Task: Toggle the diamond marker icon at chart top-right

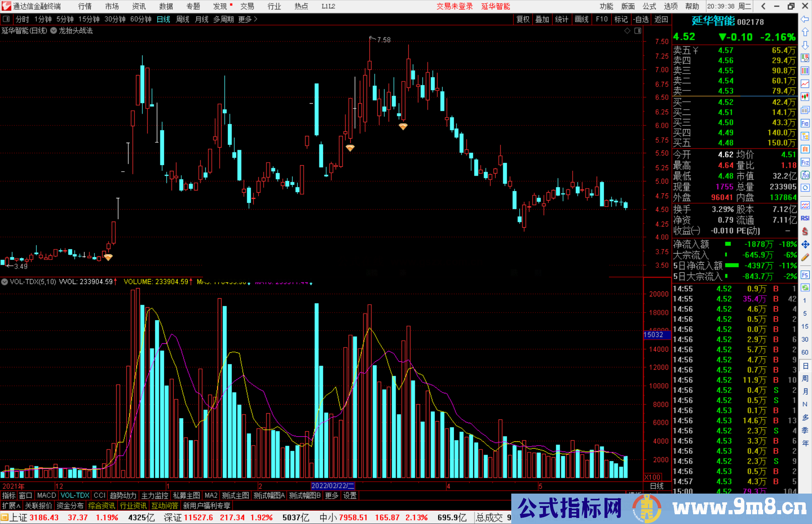Action: click(x=627, y=31)
